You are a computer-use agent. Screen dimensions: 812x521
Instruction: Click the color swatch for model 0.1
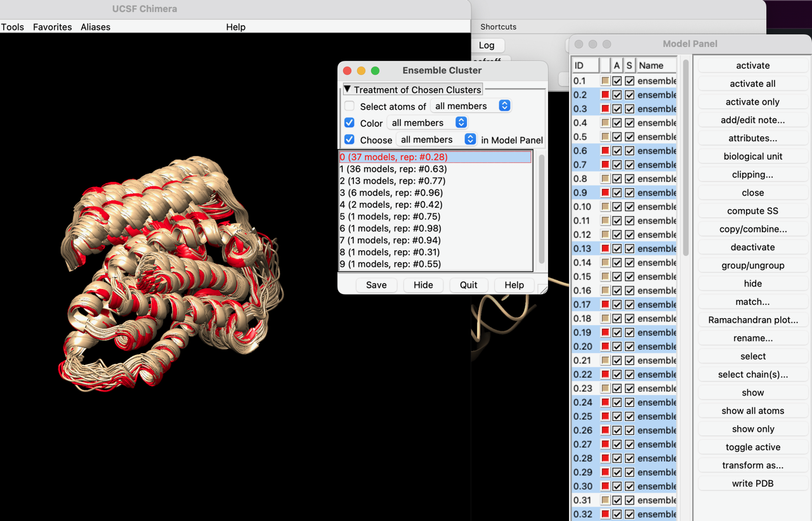point(605,81)
